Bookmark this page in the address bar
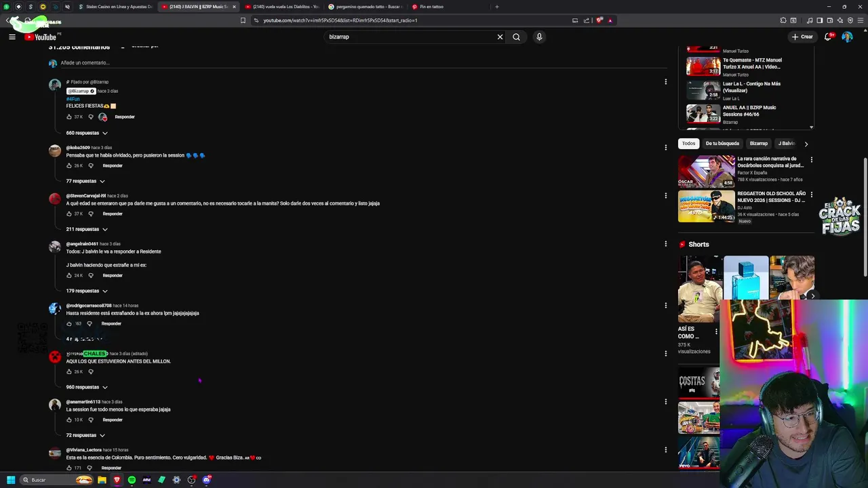The image size is (868, 488). (x=243, y=20)
